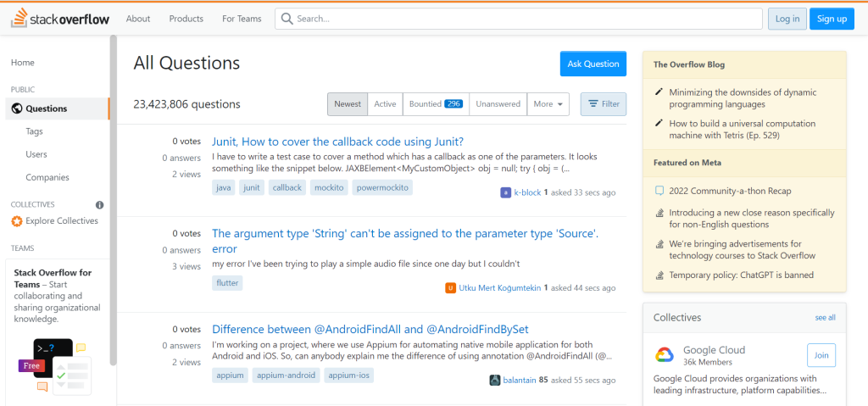Open the Collectives info icon
Viewport: 868px width, 406px height.
(100, 204)
